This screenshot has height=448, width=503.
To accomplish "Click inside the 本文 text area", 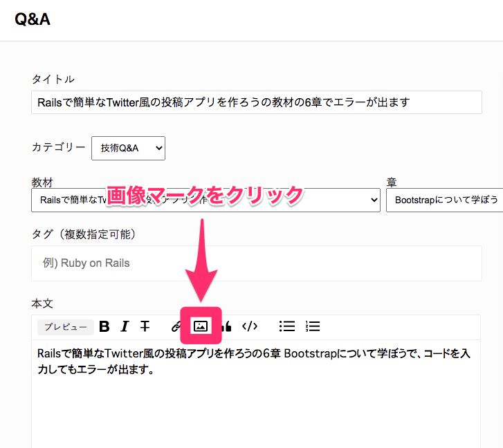I will click(x=256, y=408).
